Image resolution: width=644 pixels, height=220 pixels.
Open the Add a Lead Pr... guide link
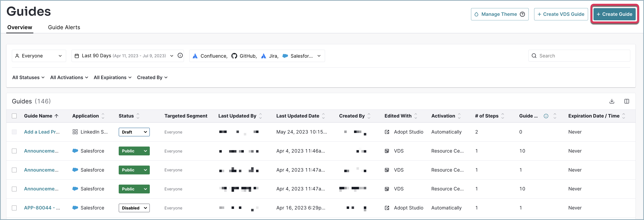(x=42, y=132)
